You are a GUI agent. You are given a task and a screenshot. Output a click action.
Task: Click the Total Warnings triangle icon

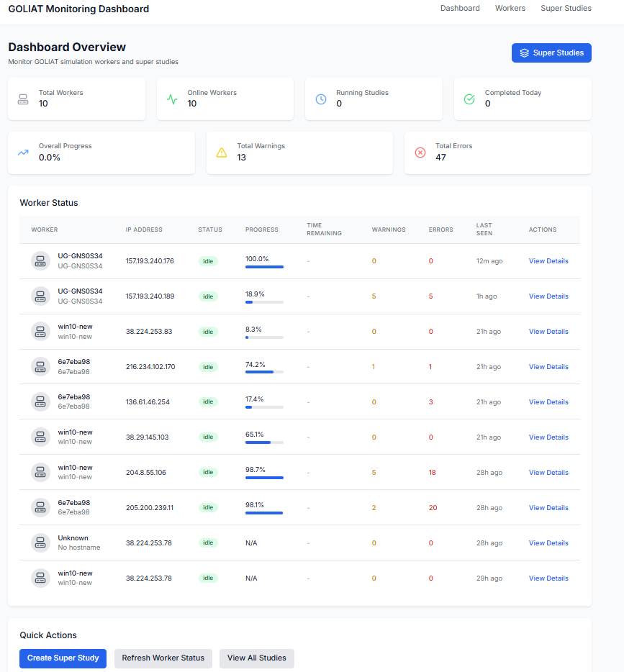[222, 153]
